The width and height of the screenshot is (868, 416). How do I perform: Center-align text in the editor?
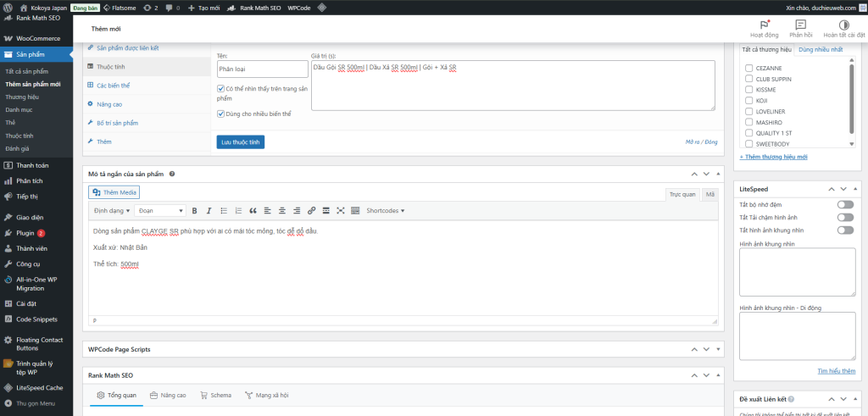pos(281,210)
